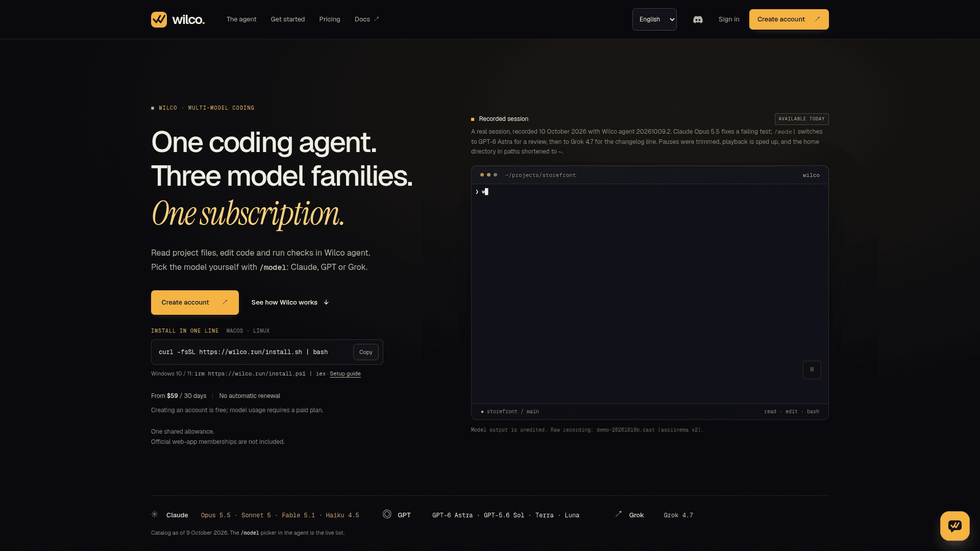Viewport: 980px width, 551px height.
Task: Pause the recorded session playback
Action: (812, 369)
